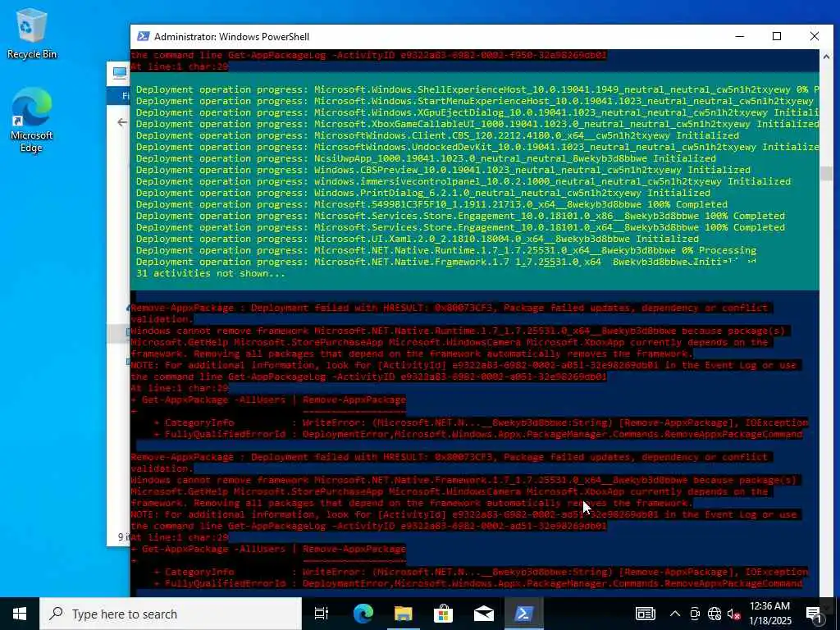Click the back arrow in the File Explorer window
This screenshot has height=630, width=840.
122,122
